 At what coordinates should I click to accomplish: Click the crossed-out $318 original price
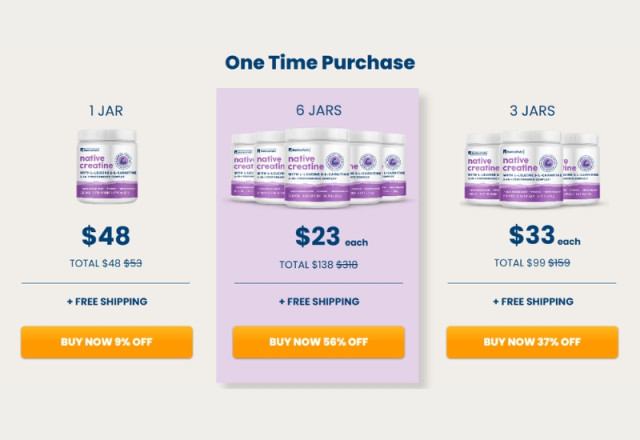347,264
